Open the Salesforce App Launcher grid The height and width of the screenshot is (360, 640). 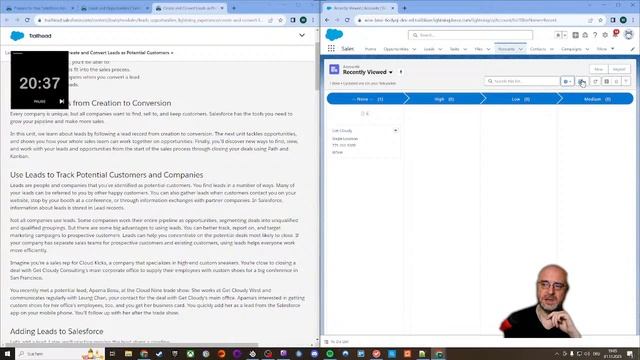pyautogui.click(x=331, y=49)
